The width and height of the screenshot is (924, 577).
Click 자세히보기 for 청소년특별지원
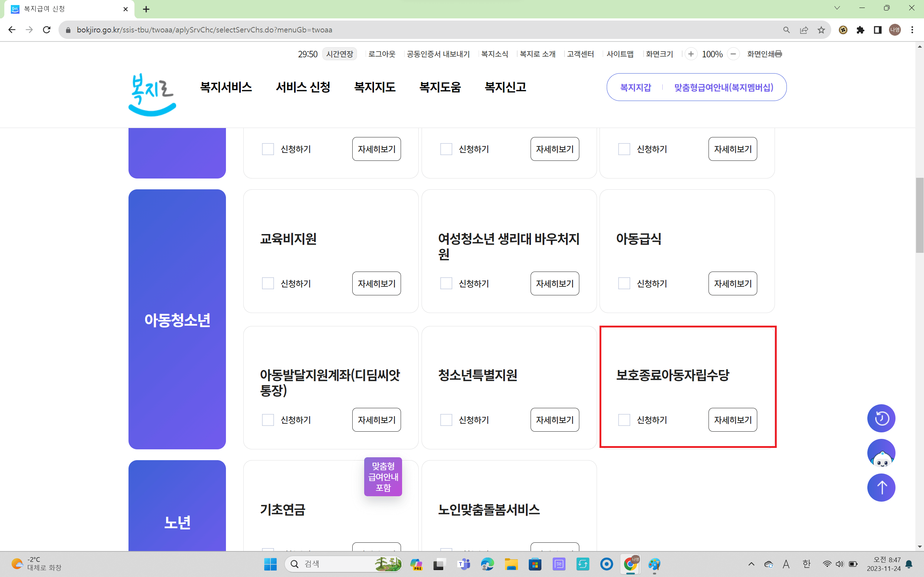554,420
